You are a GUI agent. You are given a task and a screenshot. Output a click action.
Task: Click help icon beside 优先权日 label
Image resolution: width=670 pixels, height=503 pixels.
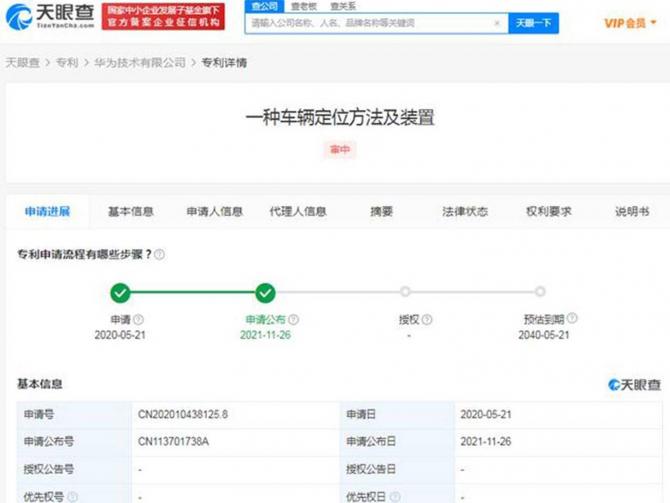pos(396,496)
